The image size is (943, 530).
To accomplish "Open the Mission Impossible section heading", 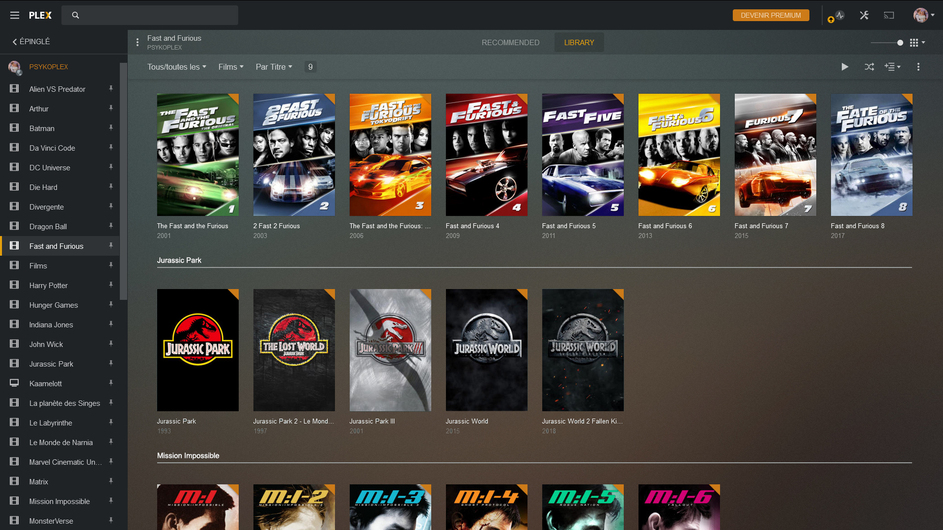I will [x=188, y=456].
